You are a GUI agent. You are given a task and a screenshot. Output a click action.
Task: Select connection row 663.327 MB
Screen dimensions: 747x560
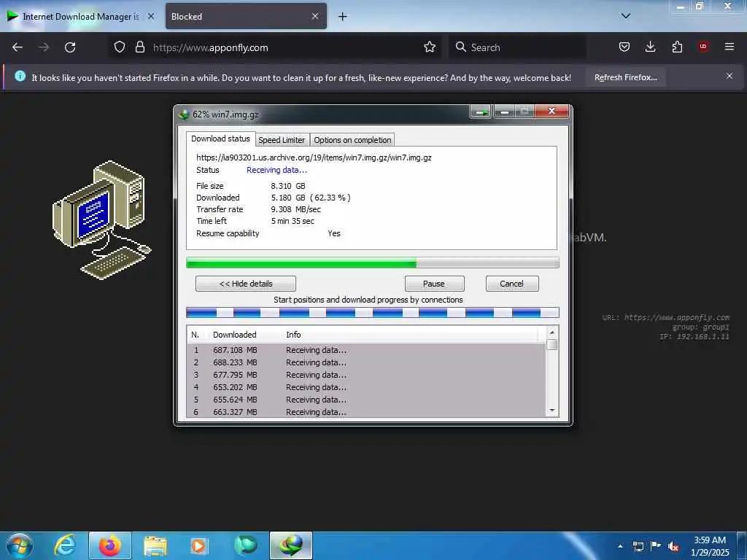367,412
